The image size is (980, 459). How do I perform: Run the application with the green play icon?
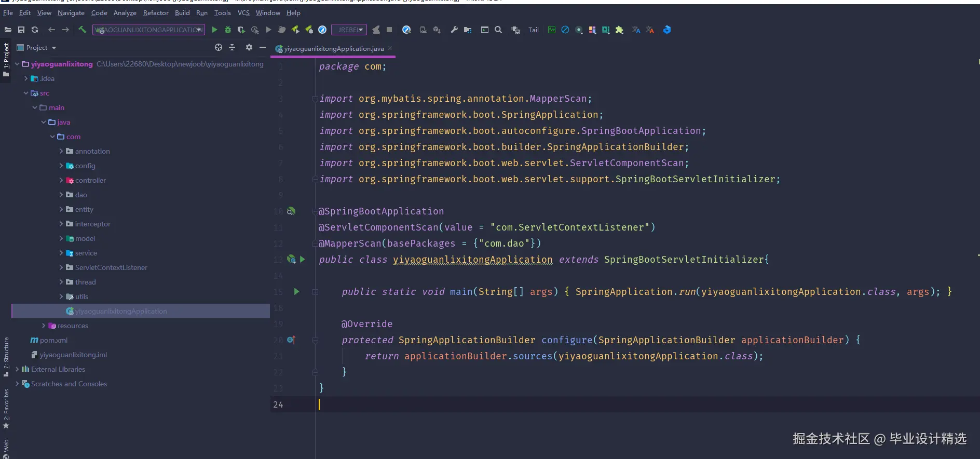tap(214, 30)
